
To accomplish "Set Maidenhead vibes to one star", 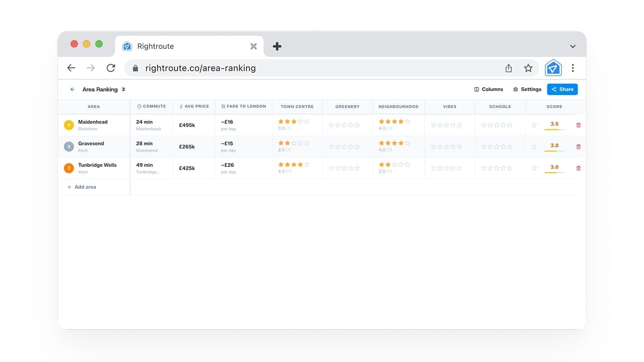I will [434, 125].
